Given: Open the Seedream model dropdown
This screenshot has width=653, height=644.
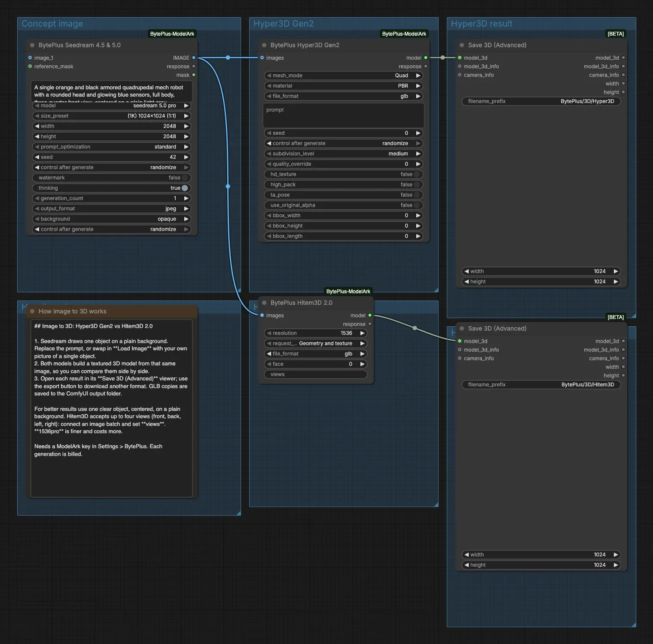Looking at the screenshot, I should coord(112,106).
